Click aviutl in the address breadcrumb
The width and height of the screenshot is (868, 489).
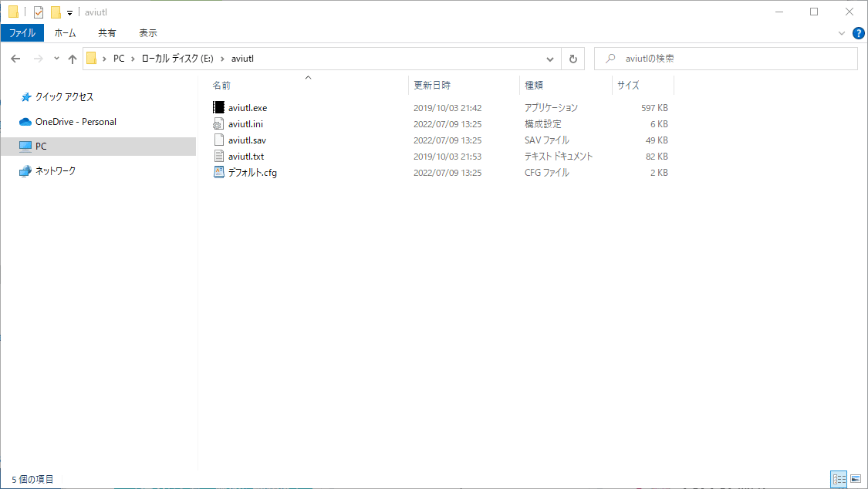point(242,59)
